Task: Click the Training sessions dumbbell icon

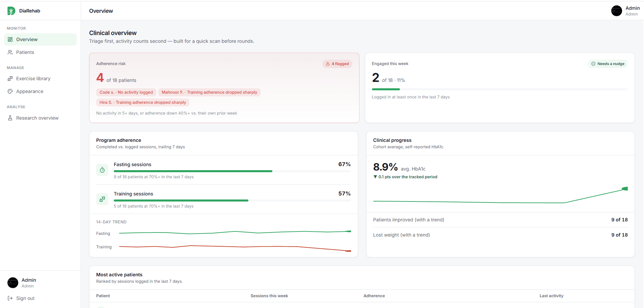Action: [x=102, y=199]
